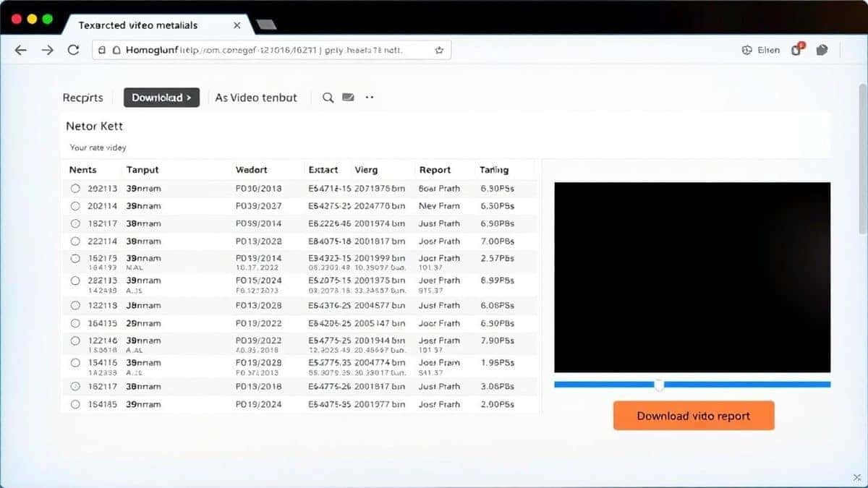Click the orange Download vidio report button

(x=694, y=416)
